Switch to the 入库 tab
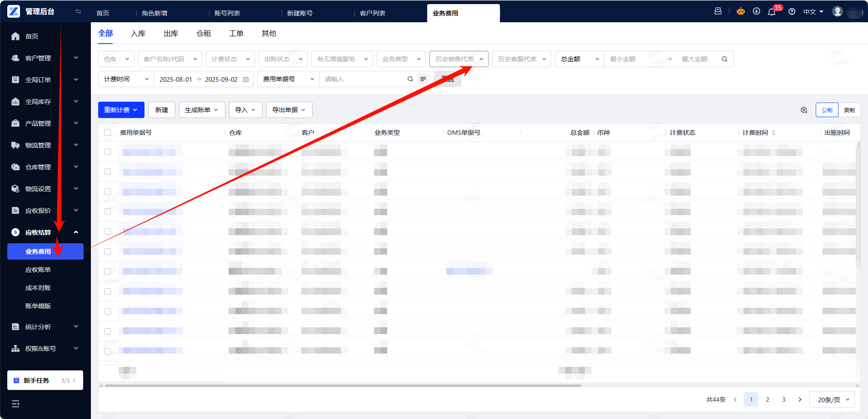This screenshot has width=868, height=419. coord(138,34)
